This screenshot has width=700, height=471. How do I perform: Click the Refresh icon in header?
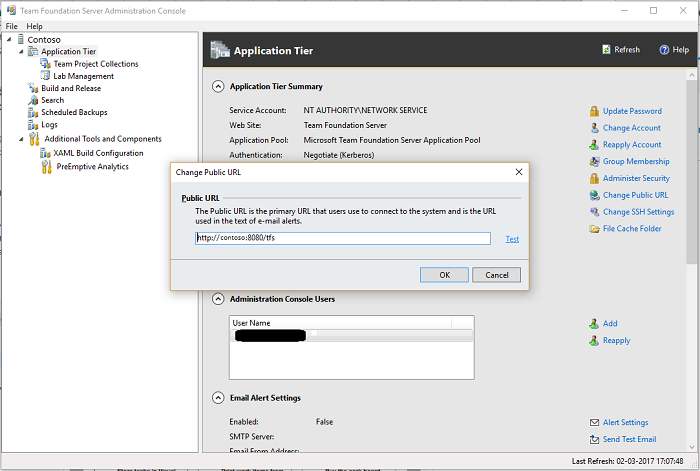(x=606, y=50)
